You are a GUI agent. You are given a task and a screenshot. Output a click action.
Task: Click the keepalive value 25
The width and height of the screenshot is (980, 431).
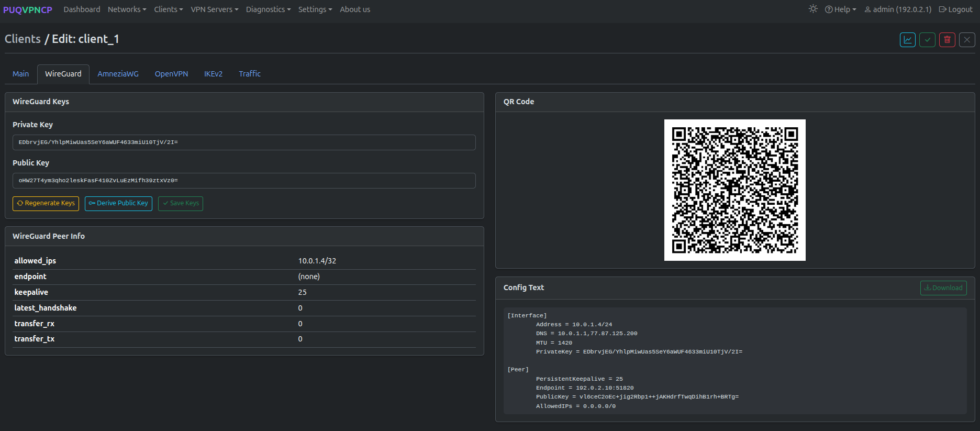click(303, 292)
